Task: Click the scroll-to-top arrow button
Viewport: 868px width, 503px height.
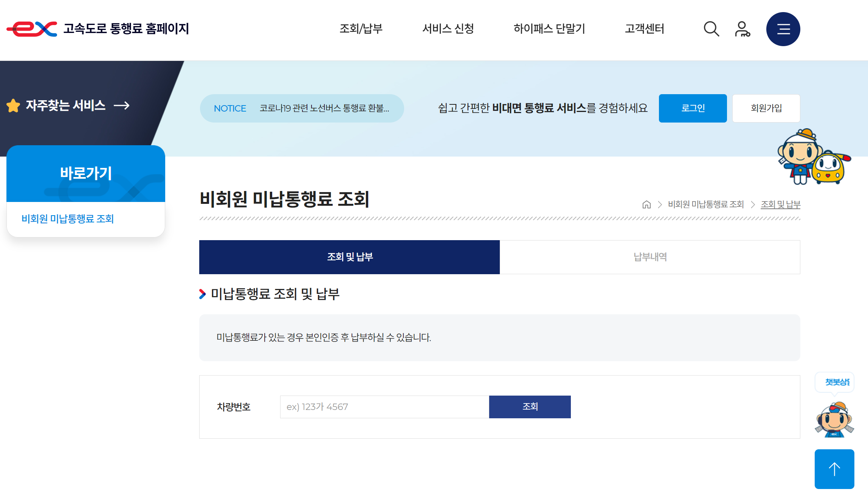Action: click(x=834, y=469)
